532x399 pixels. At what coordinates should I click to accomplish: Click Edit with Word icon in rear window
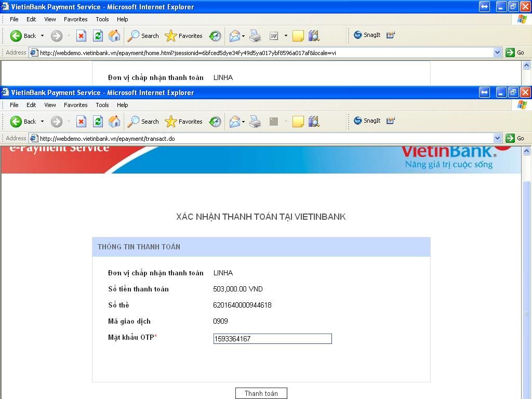pyautogui.click(x=274, y=36)
